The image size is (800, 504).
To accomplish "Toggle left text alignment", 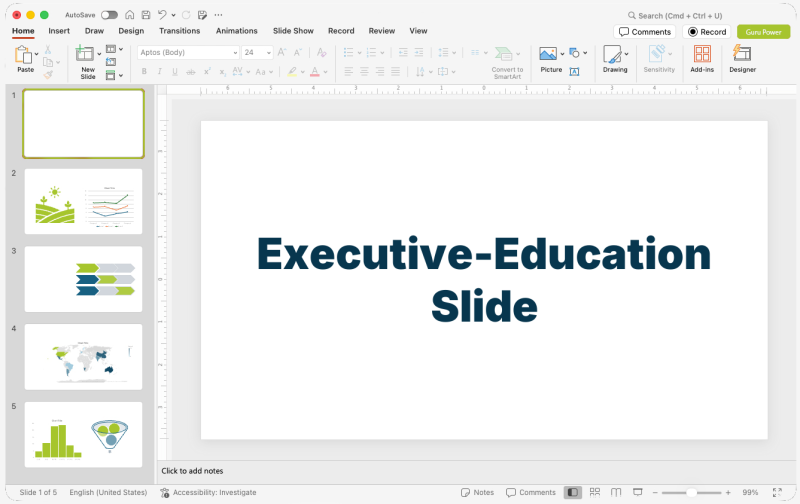I will pyautogui.click(x=348, y=72).
